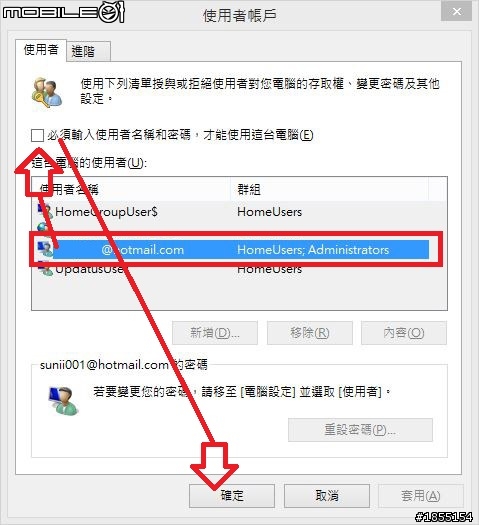Image resolution: width=479 pixels, height=525 pixels.
Task: Click the UpdatusUser account icon
Action: tap(45, 270)
